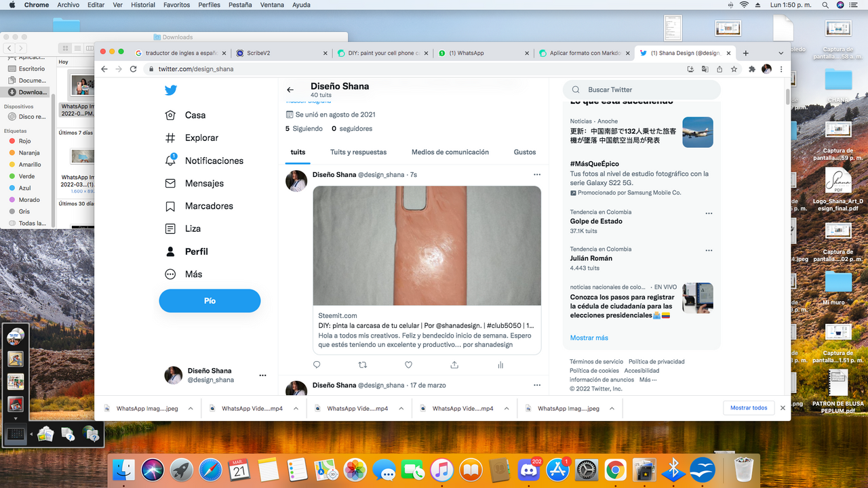
Task: Retweet the 7s tweet
Action: pos(362,365)
